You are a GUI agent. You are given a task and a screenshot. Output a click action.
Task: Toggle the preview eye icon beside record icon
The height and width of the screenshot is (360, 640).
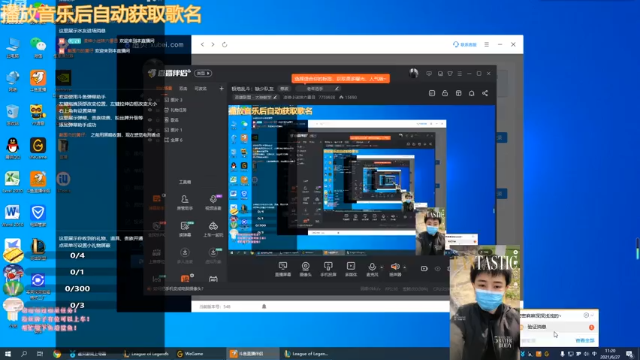(437, 269)
